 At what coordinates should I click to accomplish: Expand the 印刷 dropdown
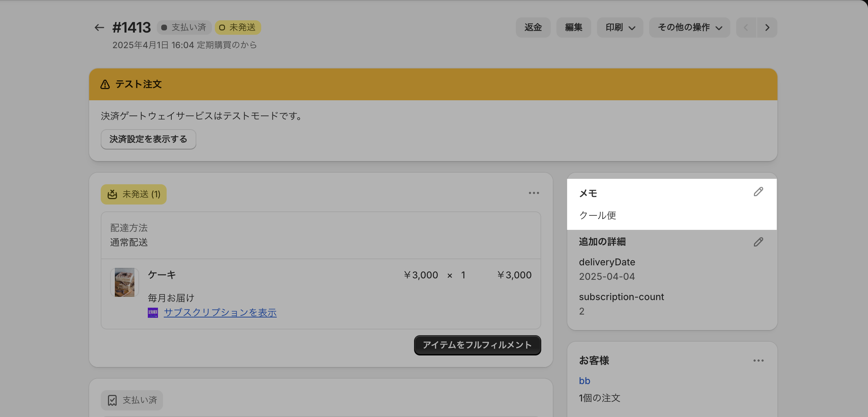pos(620,28)
